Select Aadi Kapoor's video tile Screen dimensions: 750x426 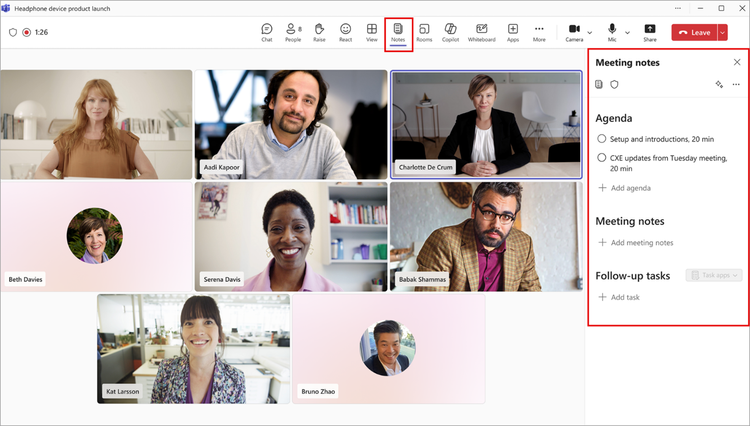click(x=291, y=124)
